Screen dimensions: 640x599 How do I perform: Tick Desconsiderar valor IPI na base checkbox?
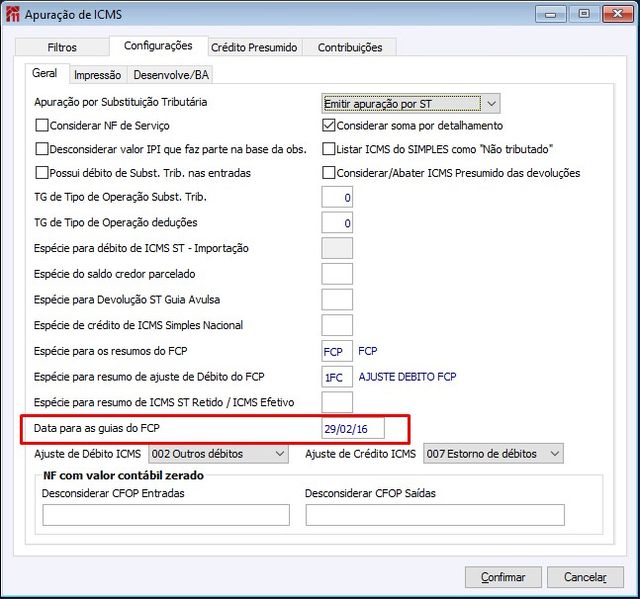click(x=42, y=149)
